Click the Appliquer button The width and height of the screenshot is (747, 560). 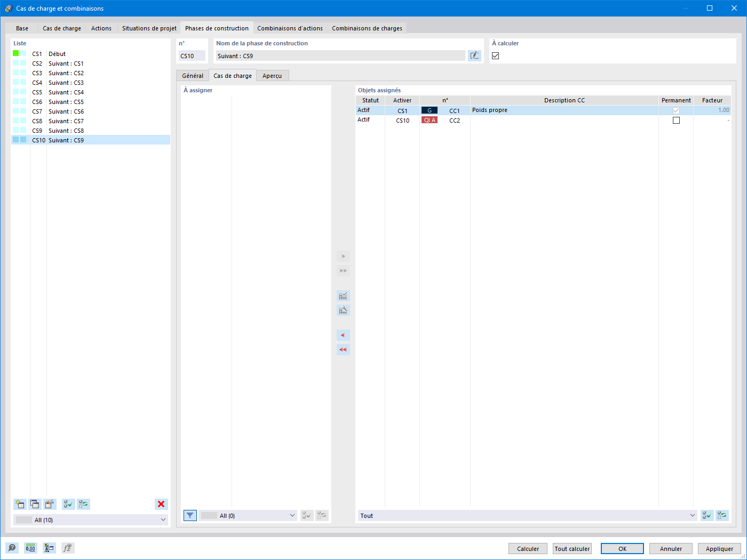pyautogui.click(x=719, y=549)
